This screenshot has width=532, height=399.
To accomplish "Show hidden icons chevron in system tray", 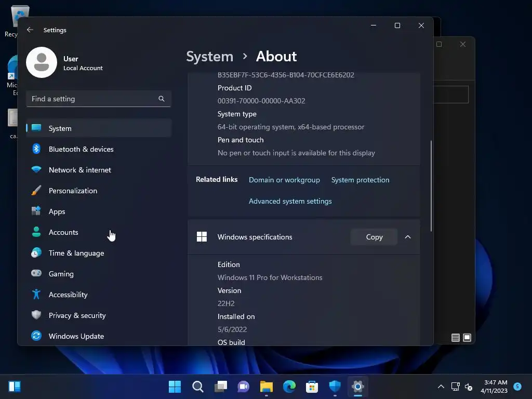I will pos(441,387).
